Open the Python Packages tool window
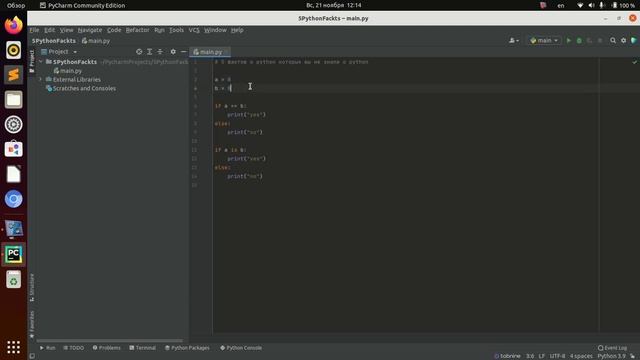Viewport: 640px width, 360px height. click(x=187, y=348)
